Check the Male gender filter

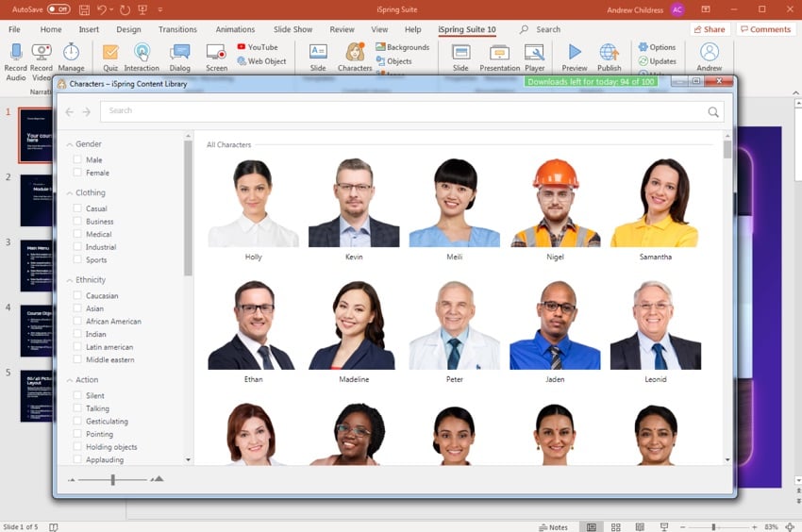coord(77,160)
